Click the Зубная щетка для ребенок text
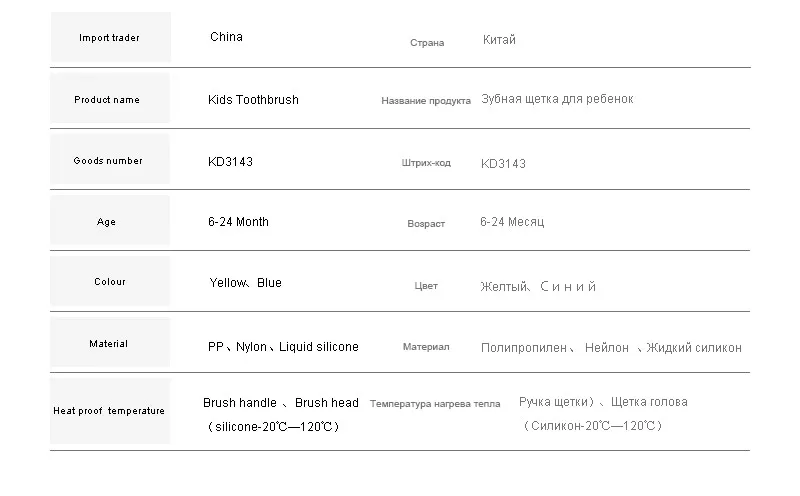The height and width of the screenshot is (496, 800). (557, 99)
